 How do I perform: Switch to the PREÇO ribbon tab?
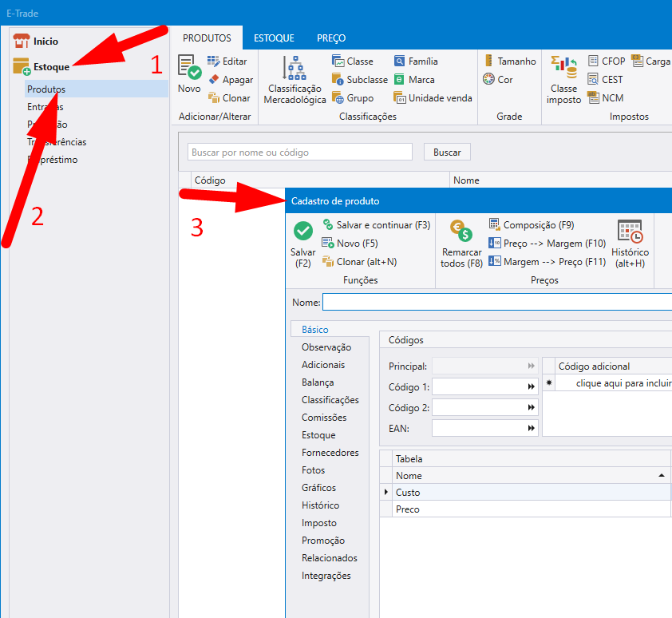pos(331,38)
